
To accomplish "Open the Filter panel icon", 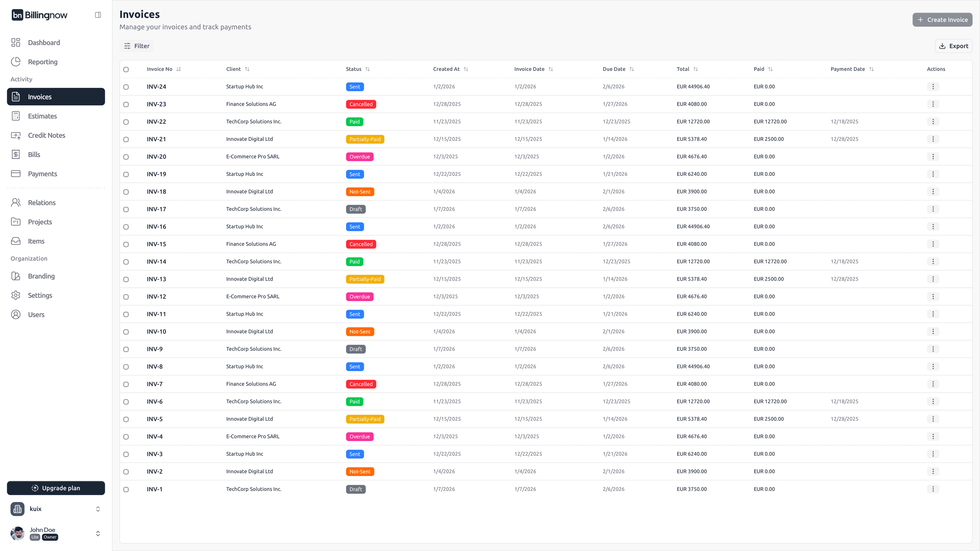I will pos(127,46).
